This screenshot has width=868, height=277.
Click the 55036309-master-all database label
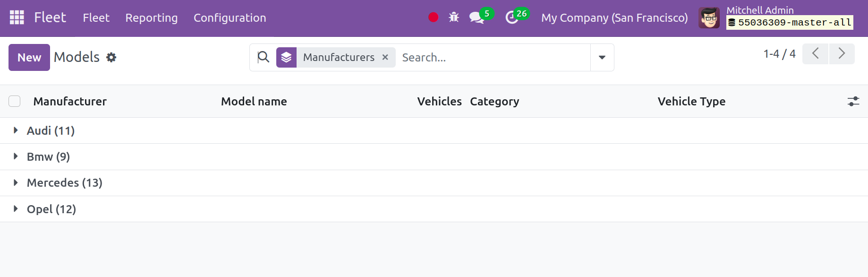tap(790, 22)
